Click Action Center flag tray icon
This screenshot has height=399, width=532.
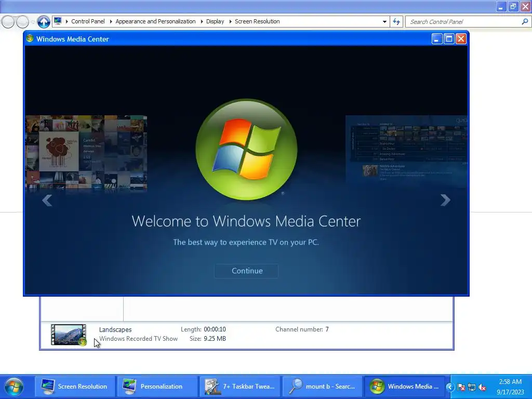click(x=461, y=387)
